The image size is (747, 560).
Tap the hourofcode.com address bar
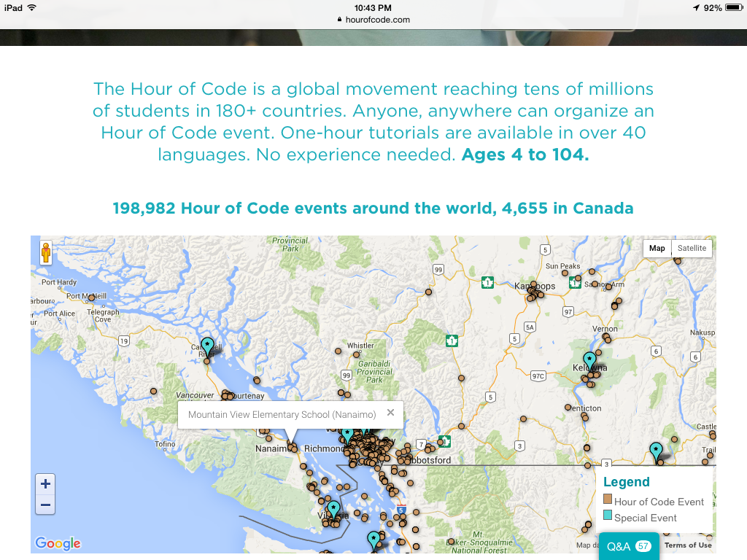click(373, 20)
